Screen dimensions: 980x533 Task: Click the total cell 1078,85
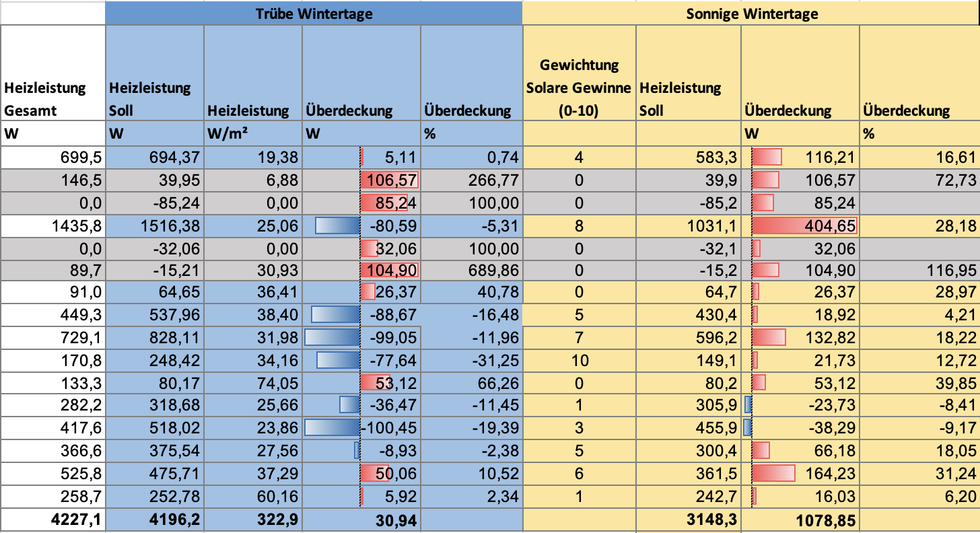pyautogui.click(x=801, y=520)
